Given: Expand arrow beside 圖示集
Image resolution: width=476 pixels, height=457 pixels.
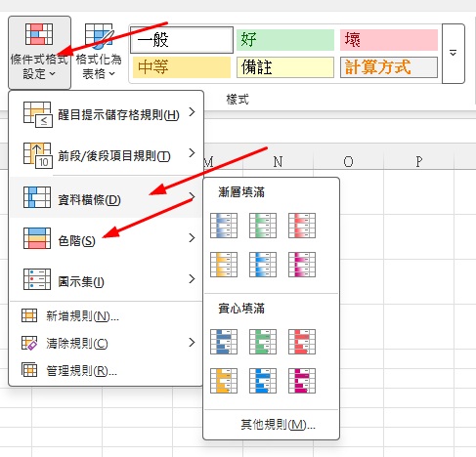Looking at the screenshot, I should 193,279.
